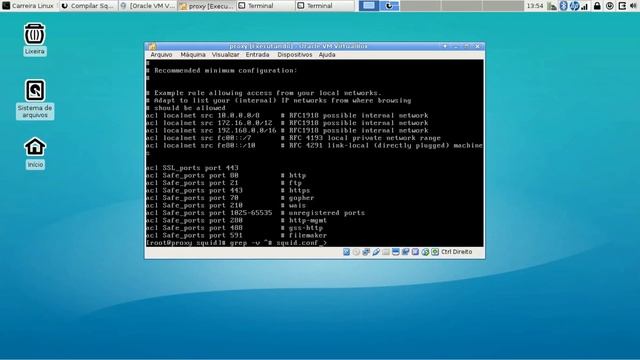Click the 'Safe_ports port 80 # http' line

[226, 176]
